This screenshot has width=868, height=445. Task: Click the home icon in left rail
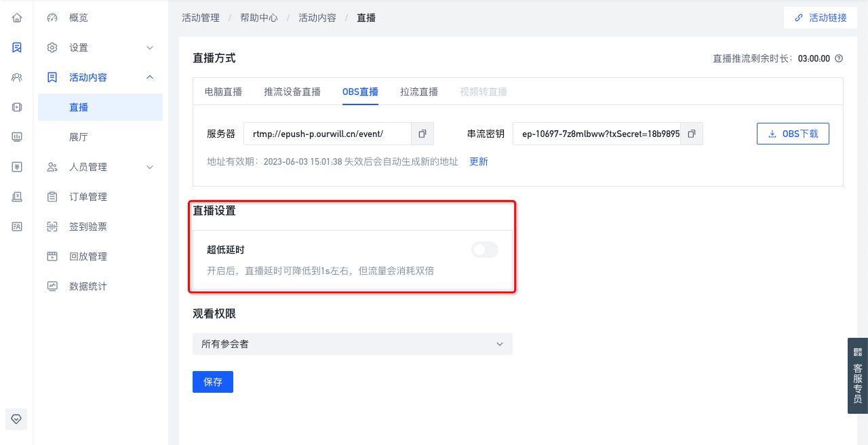coord(17,18)
